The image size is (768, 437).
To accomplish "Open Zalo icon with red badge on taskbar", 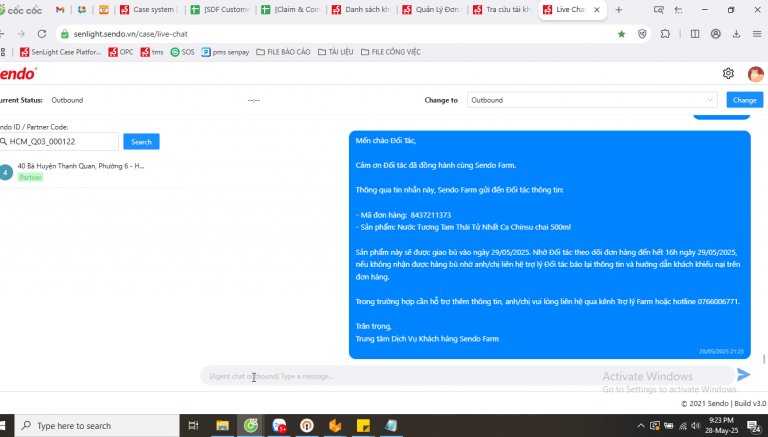I will [x=279, y=425].
